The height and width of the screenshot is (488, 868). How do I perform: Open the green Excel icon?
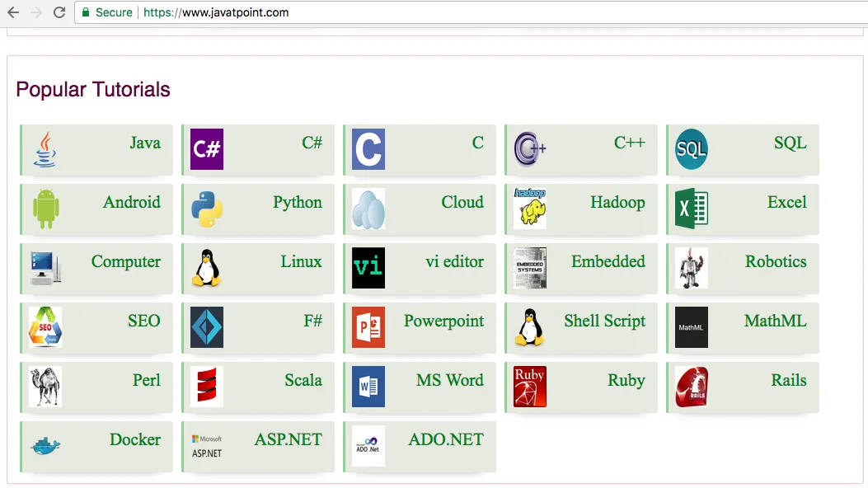(x=692, y=209)
